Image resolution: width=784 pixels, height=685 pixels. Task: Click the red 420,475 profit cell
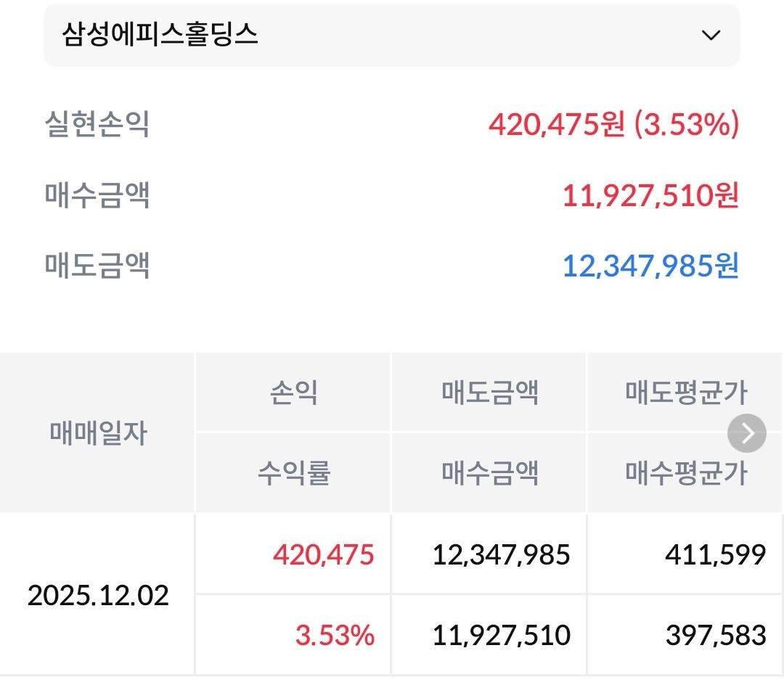324,555
